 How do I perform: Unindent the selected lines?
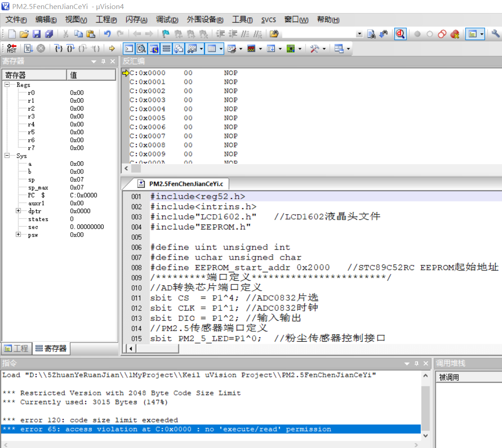pyautogui.click(x=233, y=34)
